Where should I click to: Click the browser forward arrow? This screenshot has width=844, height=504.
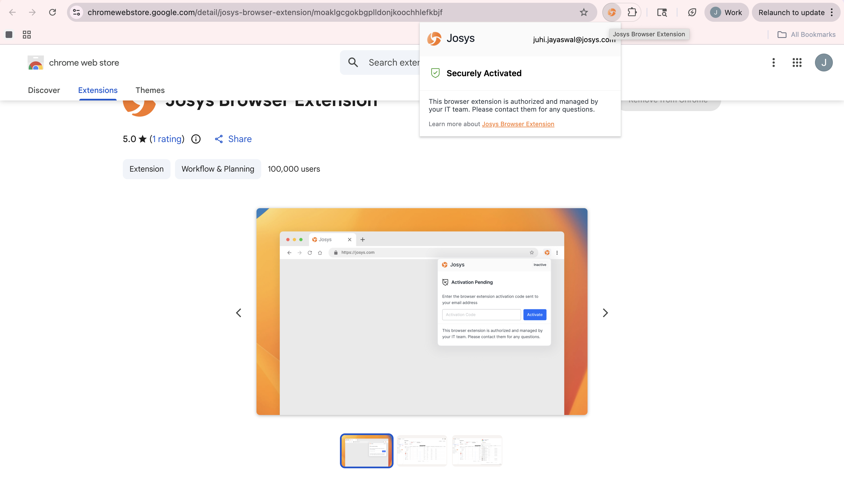[x=32, y=13]
